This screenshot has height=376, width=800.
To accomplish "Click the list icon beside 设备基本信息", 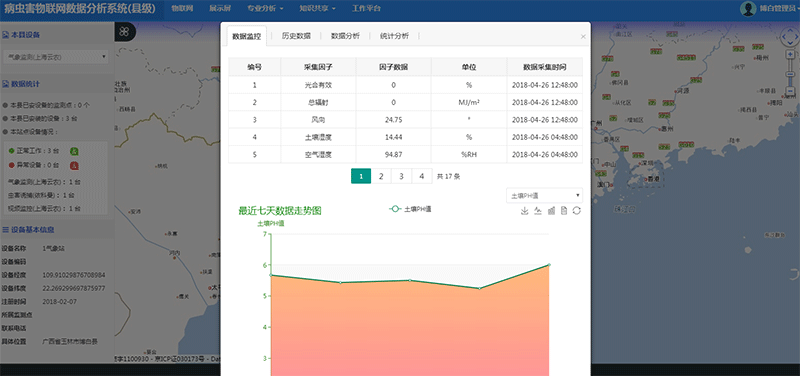I will coord(6,230).
